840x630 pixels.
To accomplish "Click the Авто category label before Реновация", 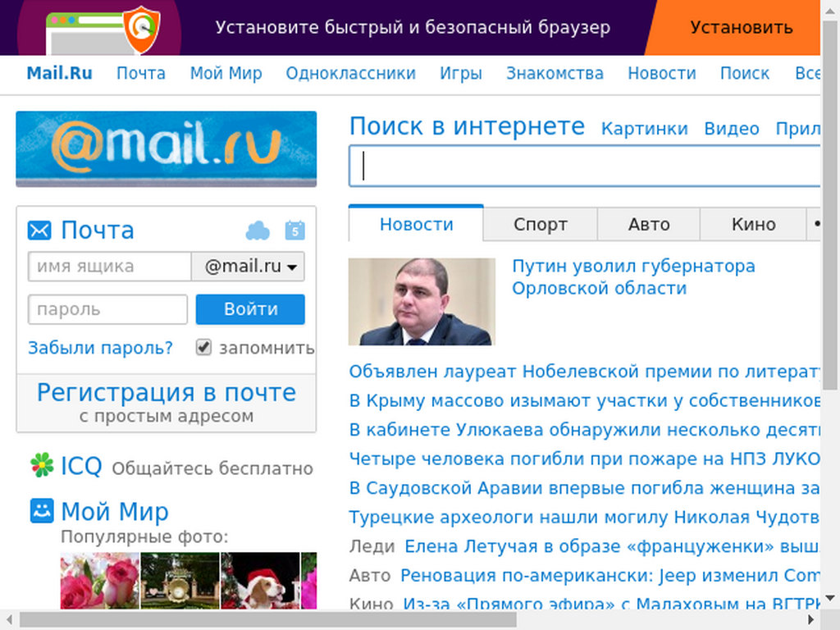I will 370,575.
